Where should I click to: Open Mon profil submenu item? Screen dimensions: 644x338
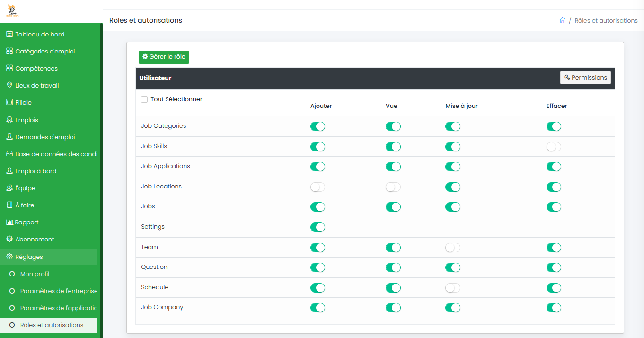coord(35,274)
